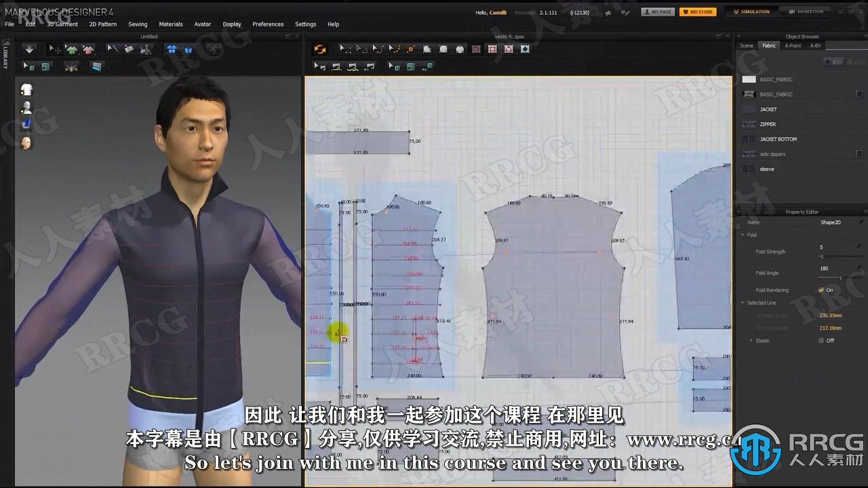This screenshot has height=488, width=868.
Task: Show garment display options (shirt icon)
Action: point(26,89)
